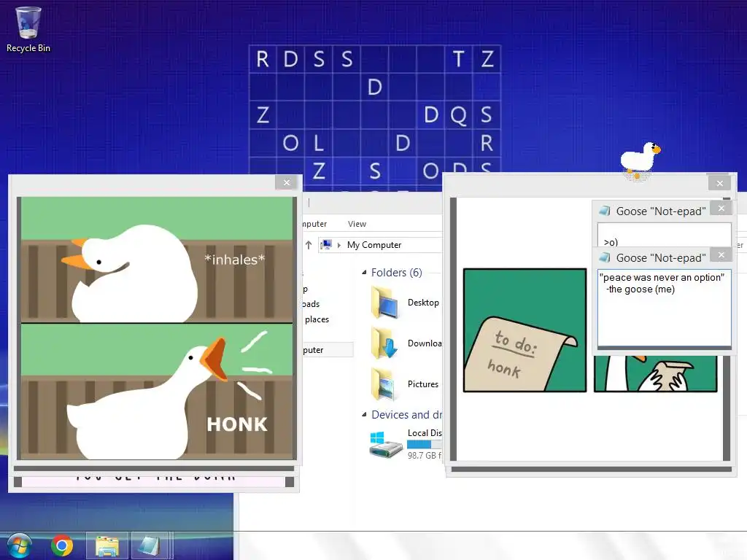The image size is (747, 560).
Task: Close the HONK goose meme window
Action: pyautogui.click(x=286, y=183)
